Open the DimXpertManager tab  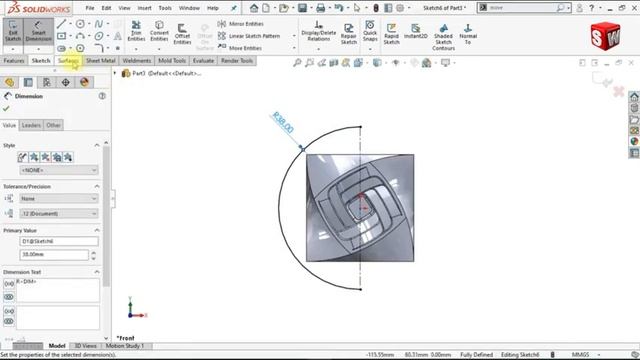(66, 82)
